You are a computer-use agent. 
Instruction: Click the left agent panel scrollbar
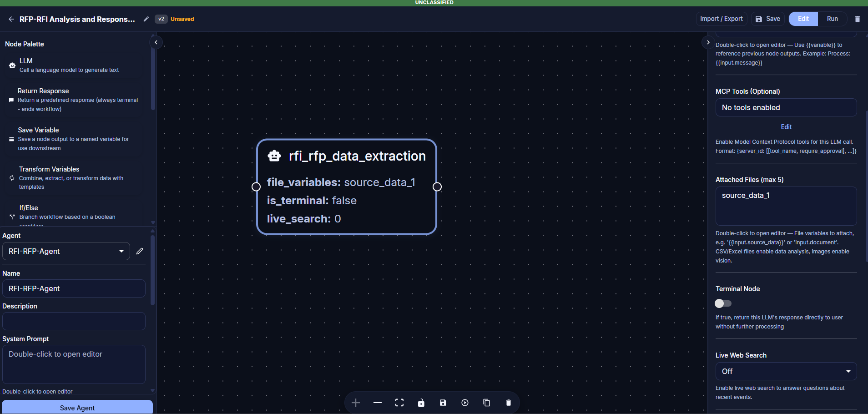pyautogui.click(x=152, y=270)
